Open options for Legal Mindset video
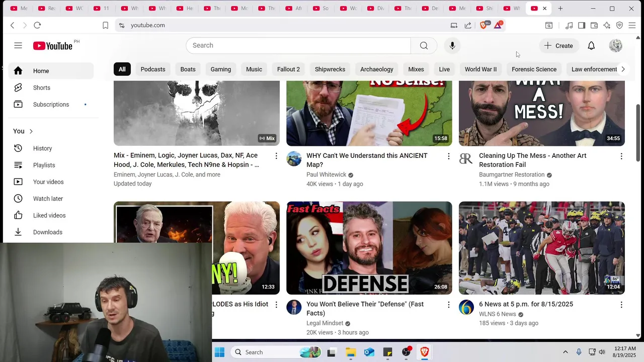Image resolution: width=644 pixels, height=362 pixels. [x=449, y=305]
